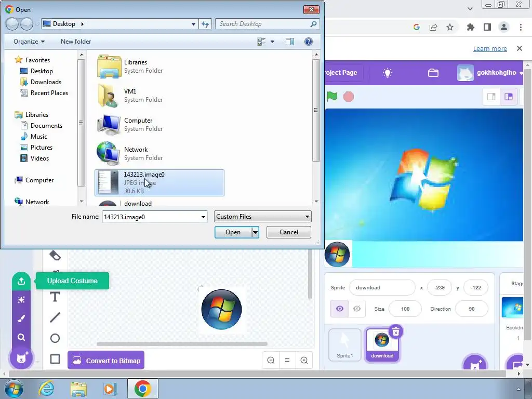The image size is (532, 399).
Task: Zoom out on the costume canvas
Action: tap(271, 360)
